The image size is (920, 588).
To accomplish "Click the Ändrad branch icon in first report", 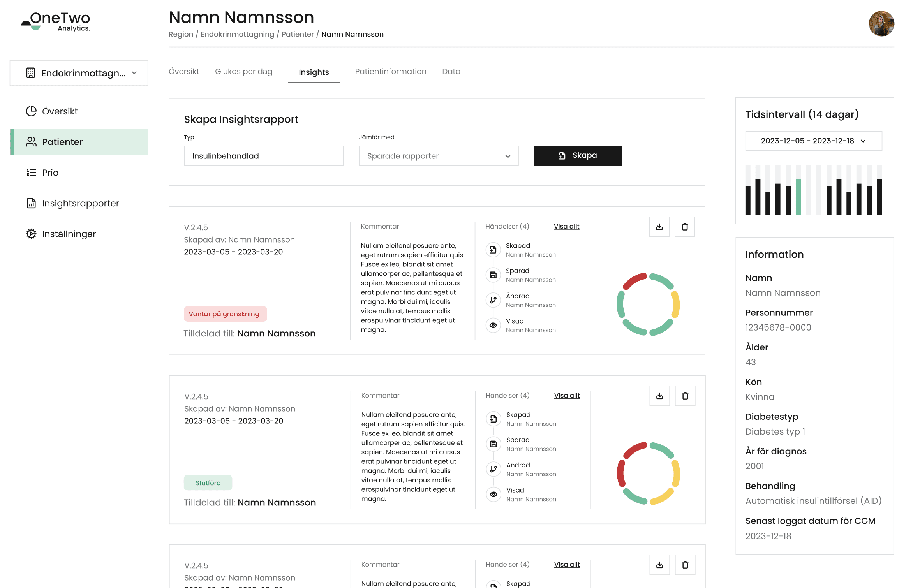I will [x=493, y=300].
